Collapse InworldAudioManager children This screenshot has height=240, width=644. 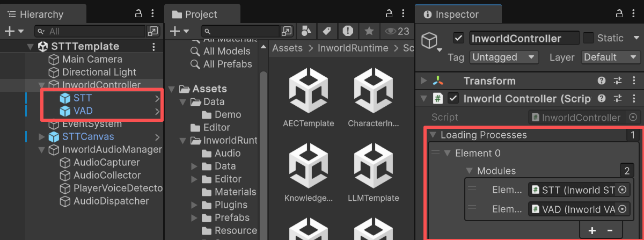point(42,150)
